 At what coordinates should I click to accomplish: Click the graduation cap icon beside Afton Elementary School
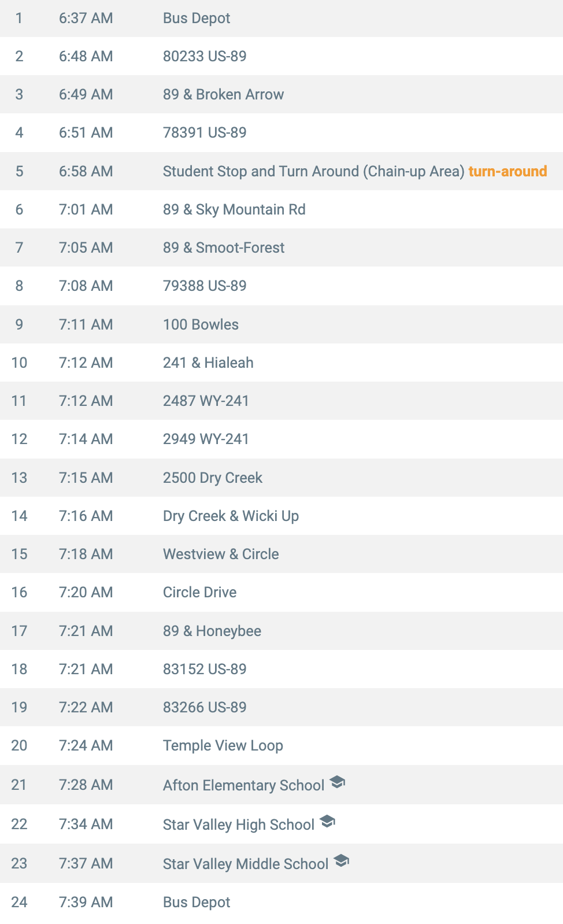coord(337,782)
